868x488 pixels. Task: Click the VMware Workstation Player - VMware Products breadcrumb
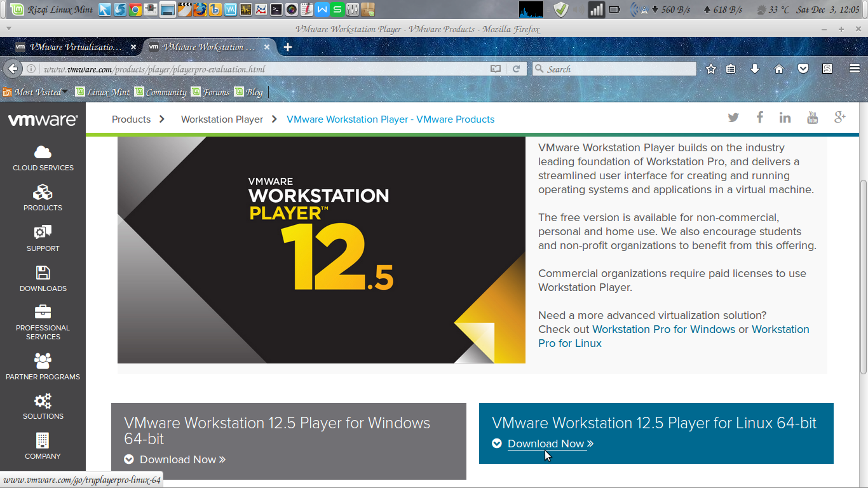tap(390, 119)
